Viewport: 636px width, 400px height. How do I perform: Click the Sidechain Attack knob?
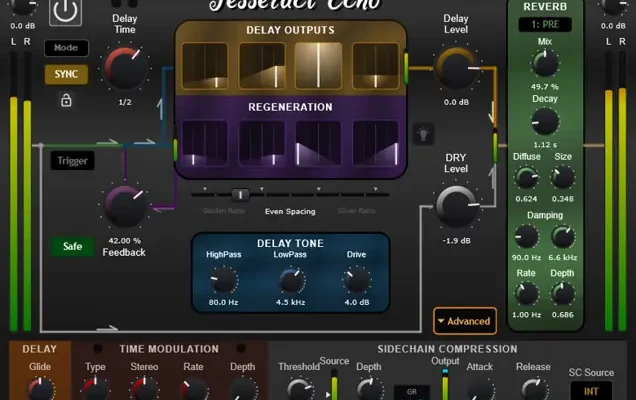pos(480,389)
